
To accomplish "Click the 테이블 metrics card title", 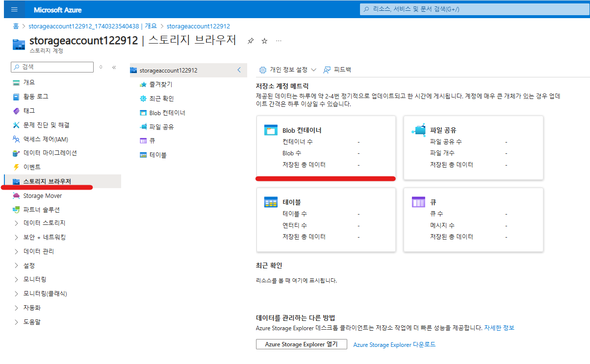I will (x=292, y=202).
